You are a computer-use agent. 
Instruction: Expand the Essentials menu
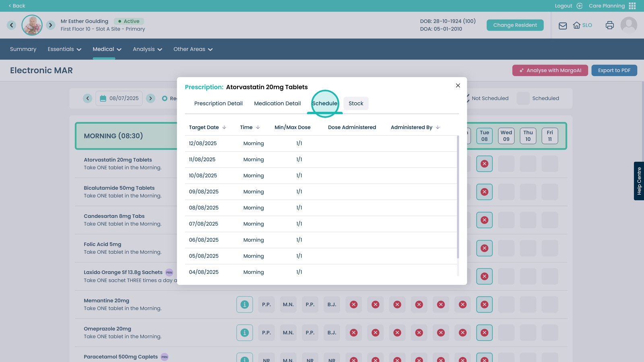[x=64, y=49]
